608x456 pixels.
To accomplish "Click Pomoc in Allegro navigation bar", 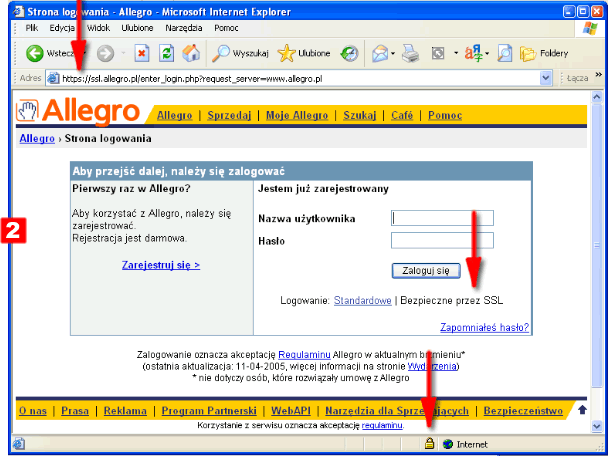I will pos(445,116).
